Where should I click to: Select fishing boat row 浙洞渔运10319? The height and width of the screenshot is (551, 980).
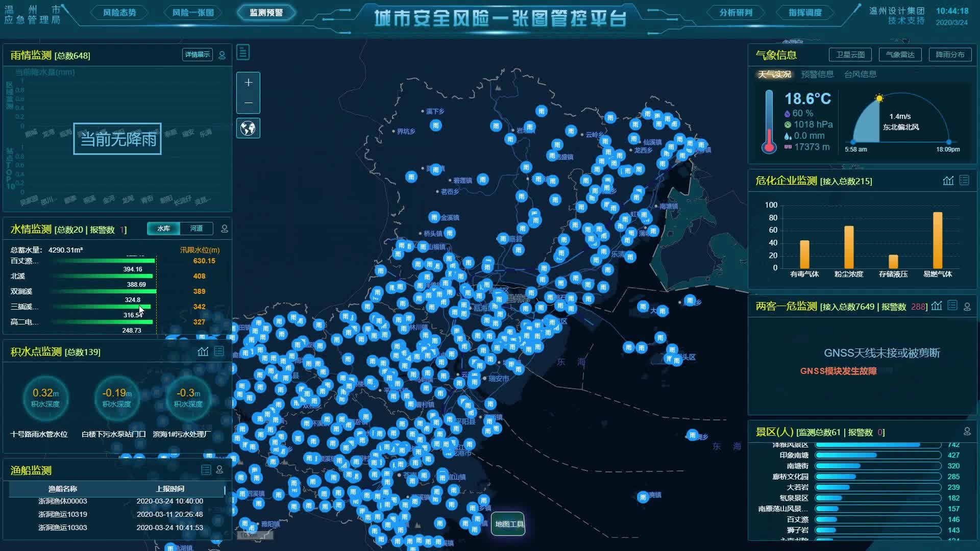[x=116, y=514]
